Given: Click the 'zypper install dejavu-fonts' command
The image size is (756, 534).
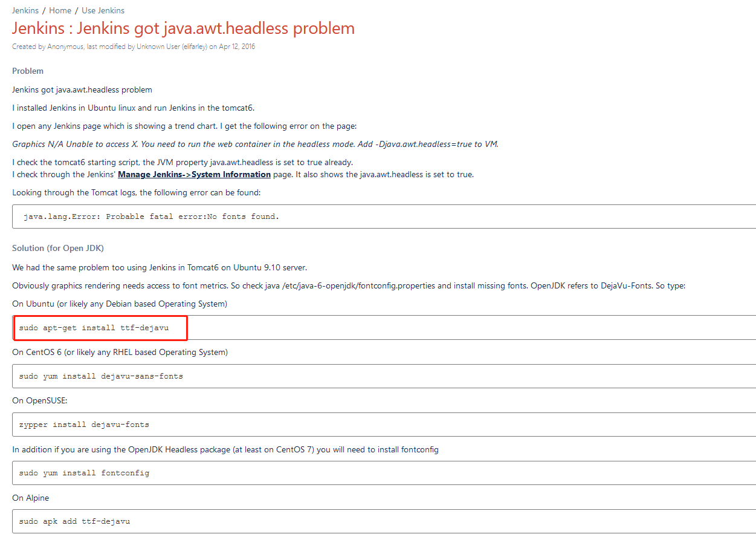Looking at the screenshot, I should click(84, 425).
